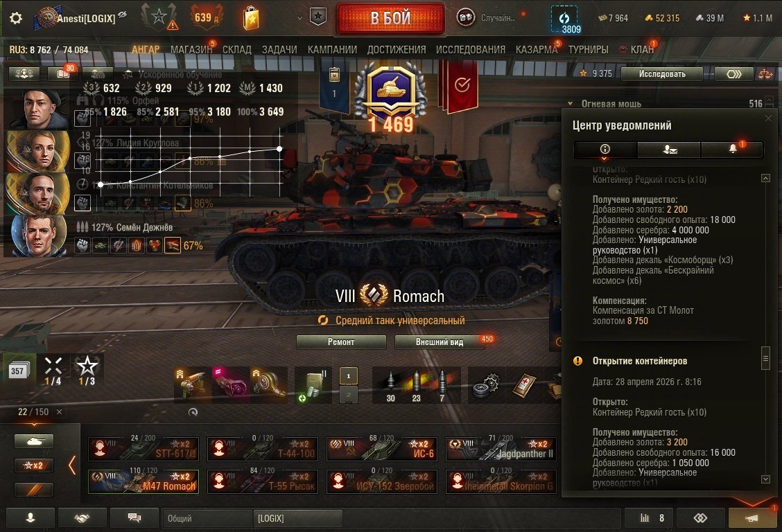Expand the dropdown arrow beside battle button

[299, 18]
